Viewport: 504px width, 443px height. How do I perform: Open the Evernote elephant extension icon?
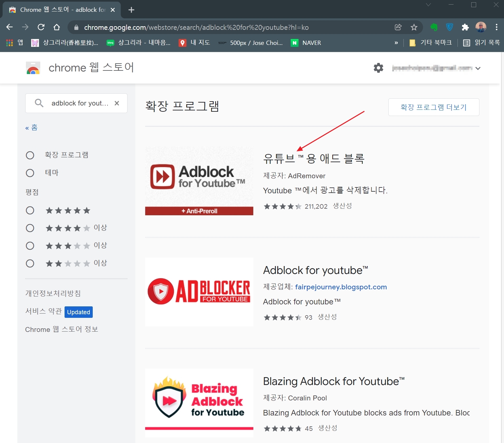click(434, 27)
